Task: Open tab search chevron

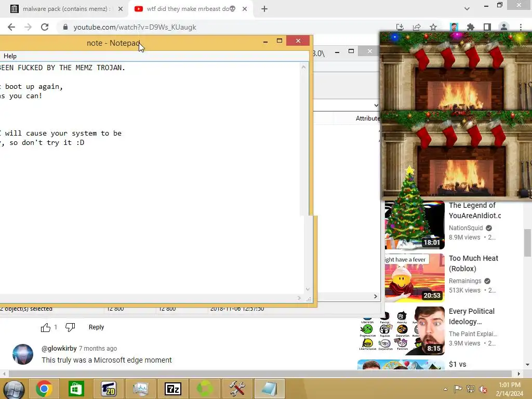Action: [x=467, y=9]
